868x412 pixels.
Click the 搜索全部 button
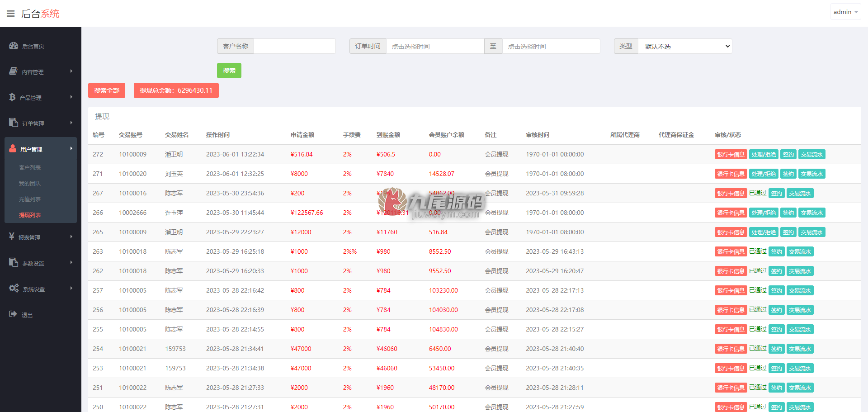point(107,90)
